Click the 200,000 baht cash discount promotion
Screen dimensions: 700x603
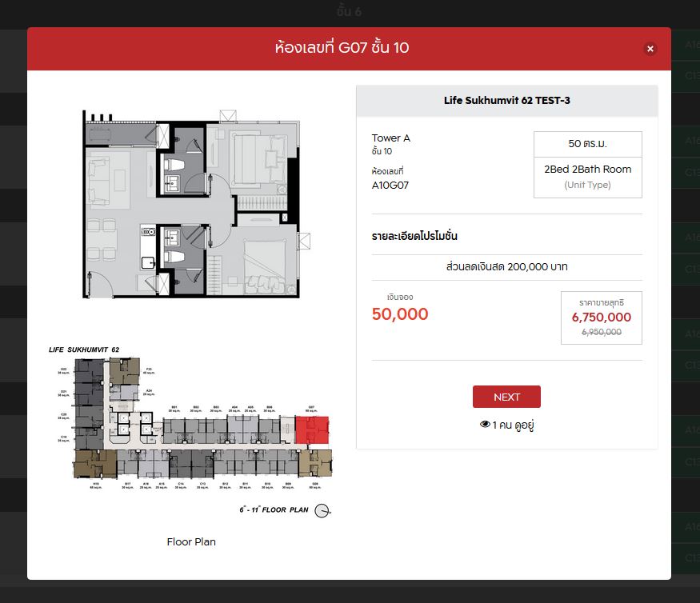[x=506, y=267]
